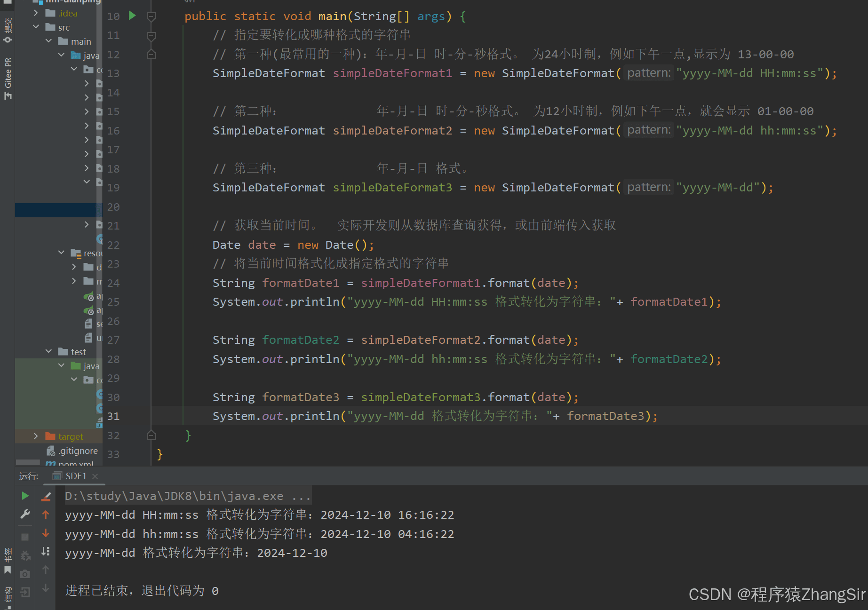Screen dimensions: 868x610
Task: Close the SDF1 run tab
Action: tap(95, 476)
